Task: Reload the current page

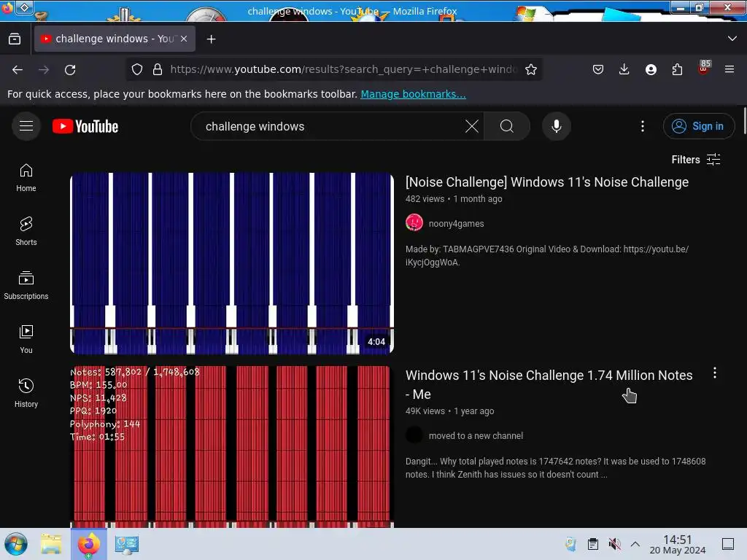Action: click(x=70, y=69)
